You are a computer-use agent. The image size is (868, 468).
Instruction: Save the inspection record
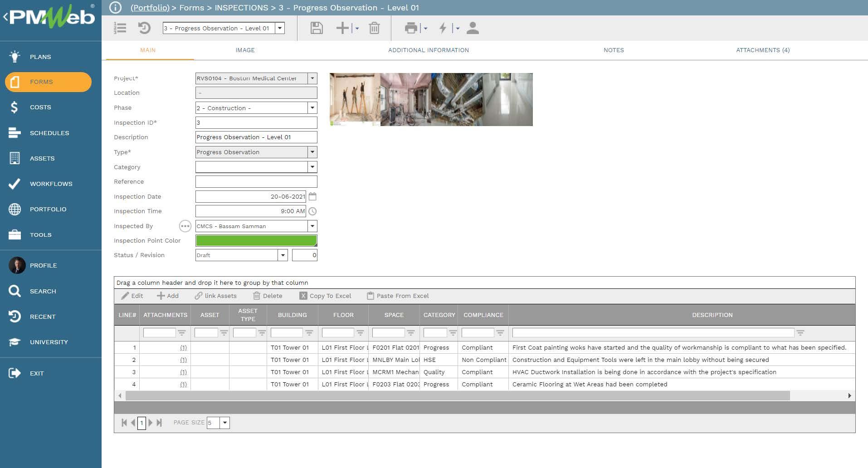click(x=317, y=28)
